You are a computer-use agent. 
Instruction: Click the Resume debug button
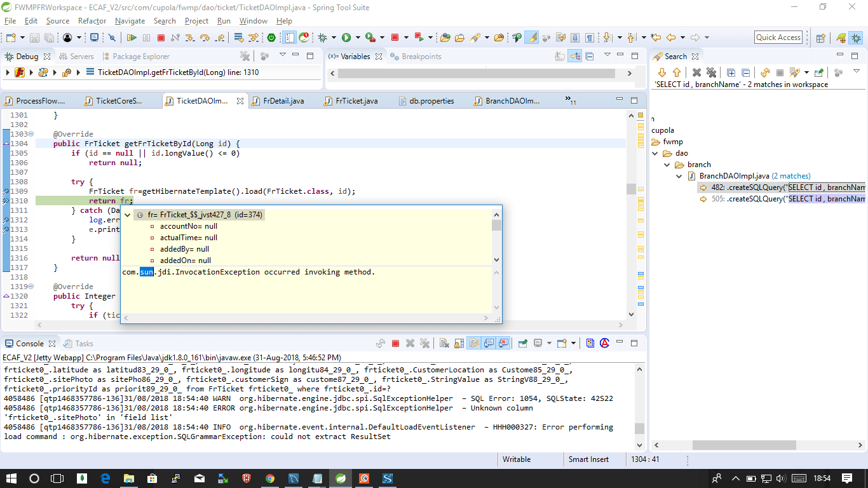click(132, 38)
